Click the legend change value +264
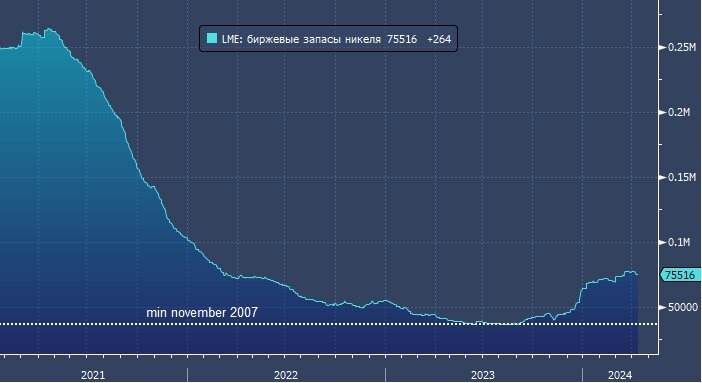The image size is (702, 383). coord(439,39)
